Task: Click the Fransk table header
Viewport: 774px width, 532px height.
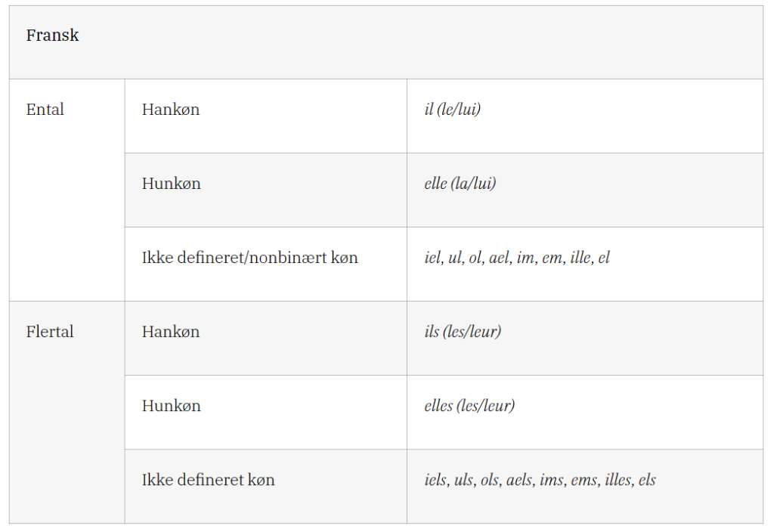Action: point(52,36)
